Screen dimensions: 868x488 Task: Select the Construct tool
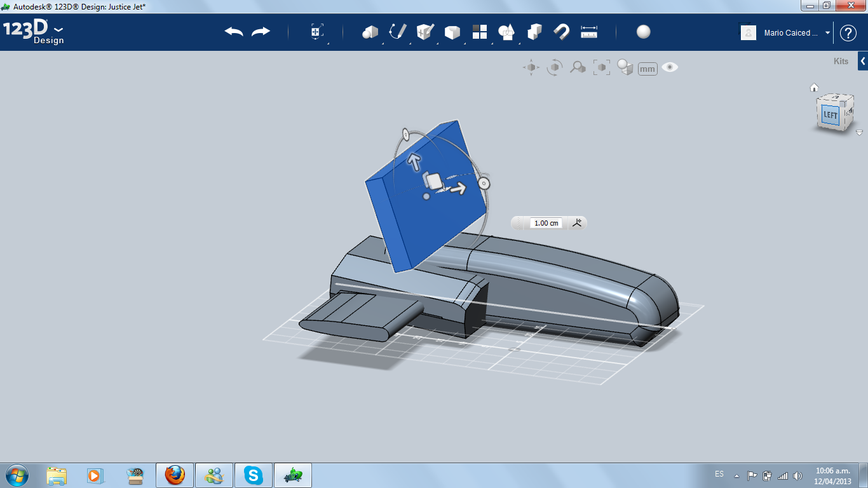tap(425, 32)
